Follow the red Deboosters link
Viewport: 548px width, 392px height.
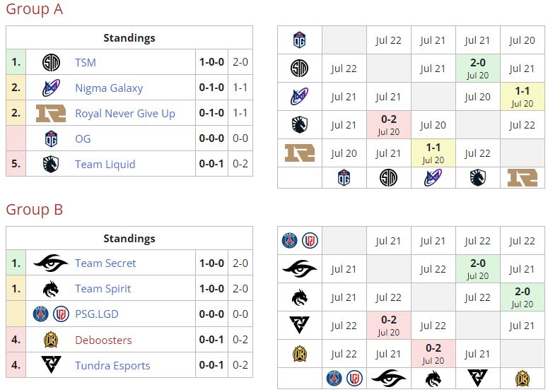[x=103, y=340]
